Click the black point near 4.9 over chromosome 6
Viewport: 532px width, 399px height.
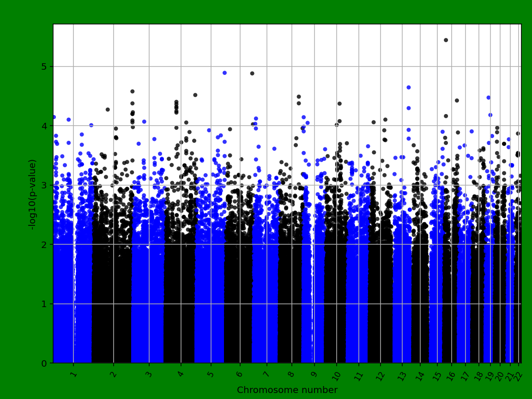click(252, 73)
